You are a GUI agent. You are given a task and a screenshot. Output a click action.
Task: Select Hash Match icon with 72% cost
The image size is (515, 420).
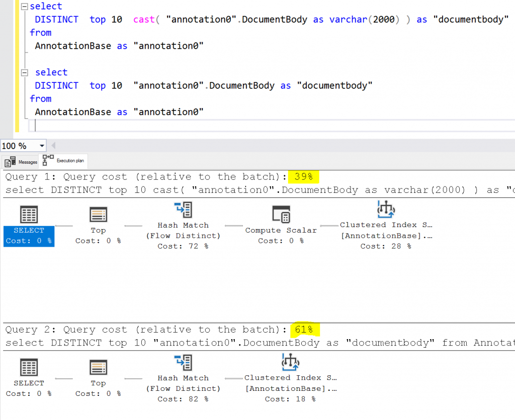click(x=183, y=209)
